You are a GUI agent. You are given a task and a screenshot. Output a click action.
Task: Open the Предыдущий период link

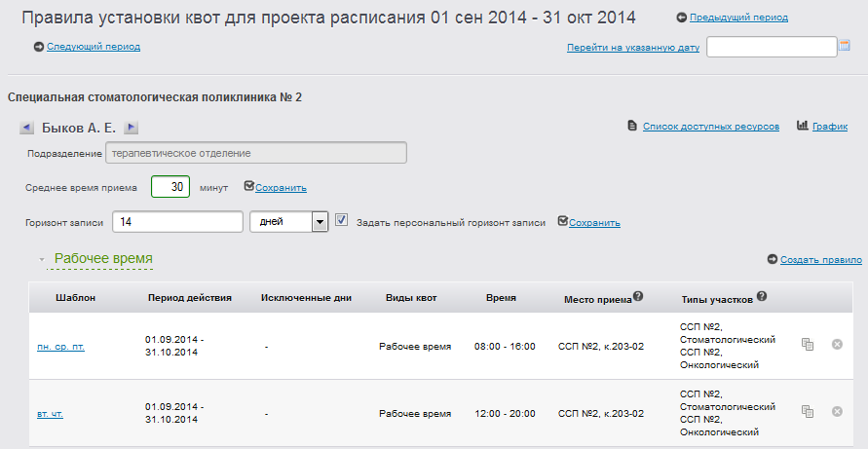point(738,18)
